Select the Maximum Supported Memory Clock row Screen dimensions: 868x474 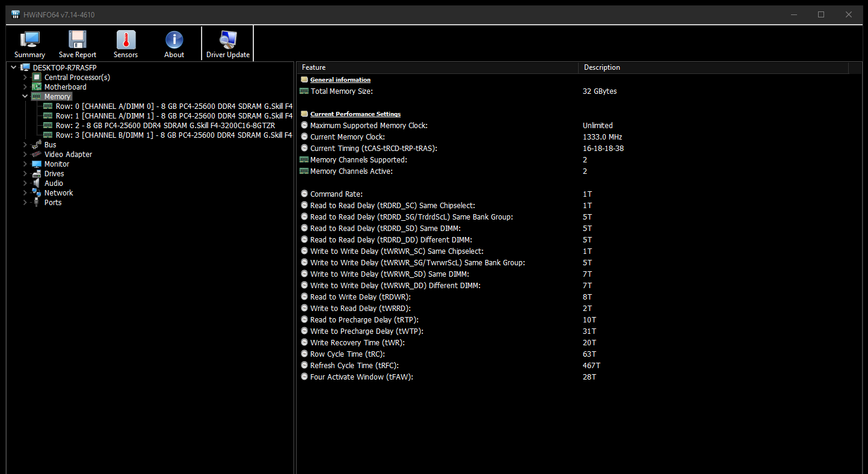(577, 126)
